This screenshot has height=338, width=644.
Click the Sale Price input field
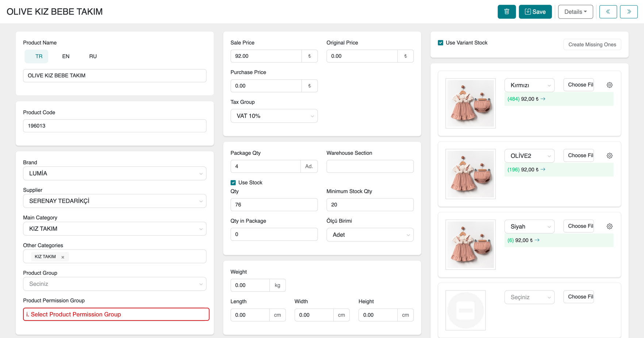(266, 56)
